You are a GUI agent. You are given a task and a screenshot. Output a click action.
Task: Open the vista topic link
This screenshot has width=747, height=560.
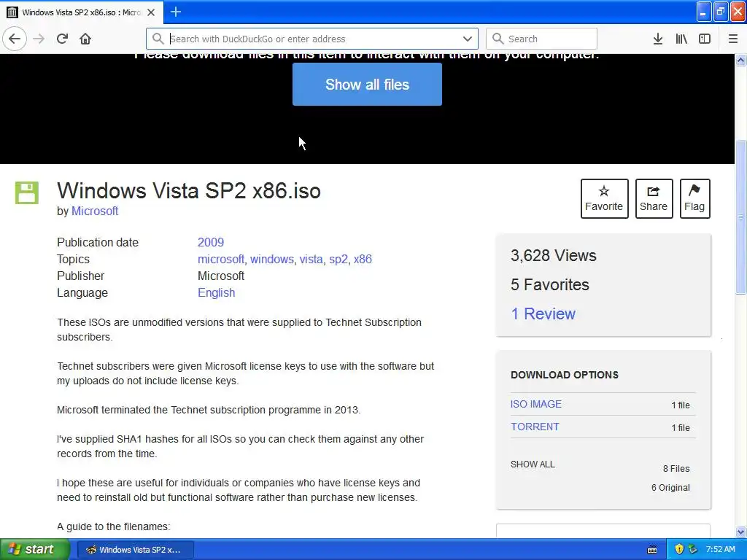pyautogui.click(x=311, y=259)
